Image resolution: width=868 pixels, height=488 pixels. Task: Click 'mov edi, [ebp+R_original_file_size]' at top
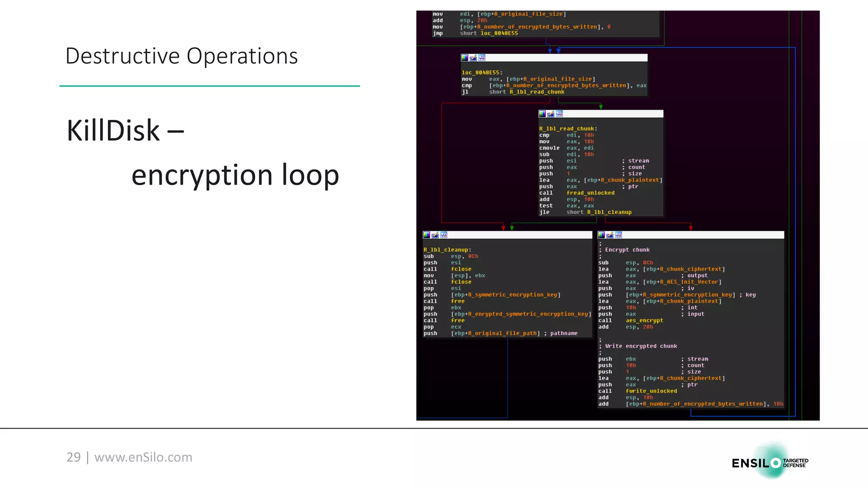pos(499,14)
